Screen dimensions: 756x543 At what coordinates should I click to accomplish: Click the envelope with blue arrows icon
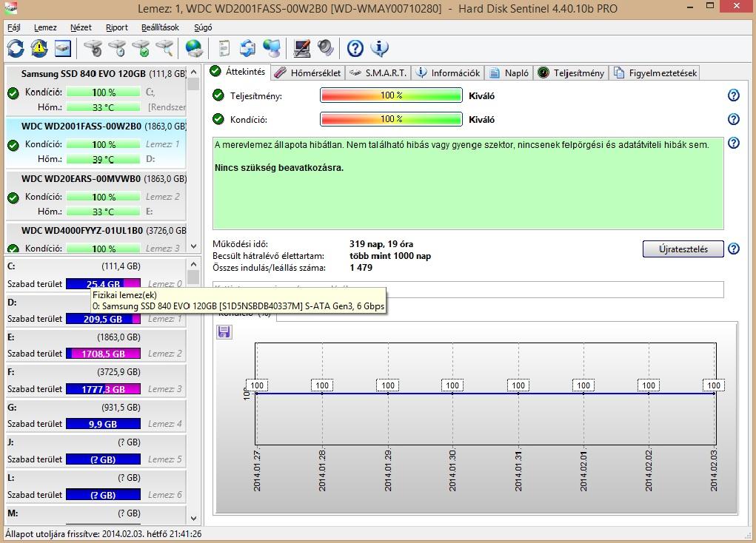point(248,48)
